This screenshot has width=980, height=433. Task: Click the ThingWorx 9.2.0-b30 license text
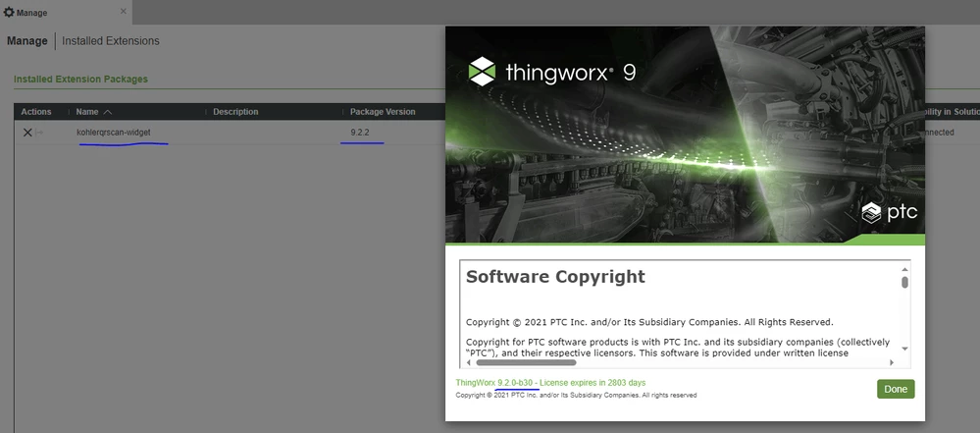(x=550, y=382)
